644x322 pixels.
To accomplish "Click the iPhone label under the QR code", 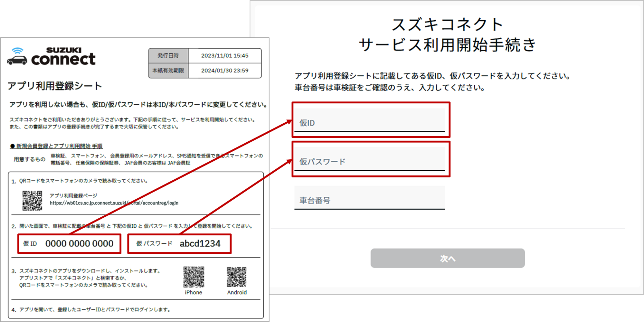I will tap(194, 292).
